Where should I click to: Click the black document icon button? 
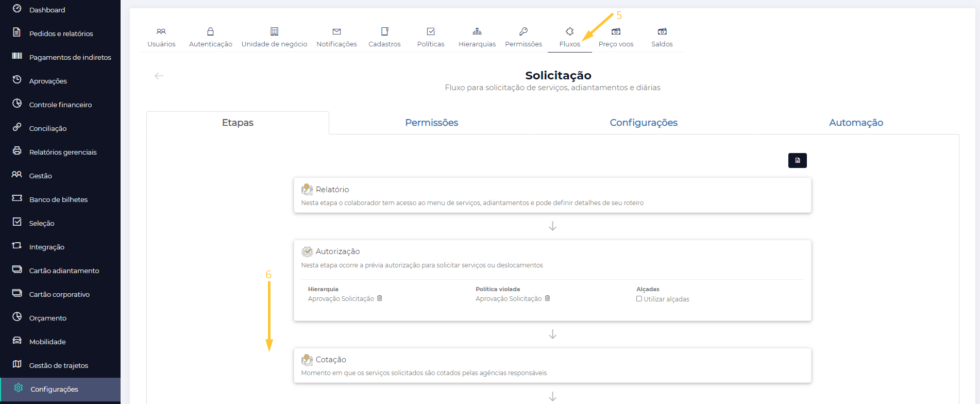(x=797, y=161)
